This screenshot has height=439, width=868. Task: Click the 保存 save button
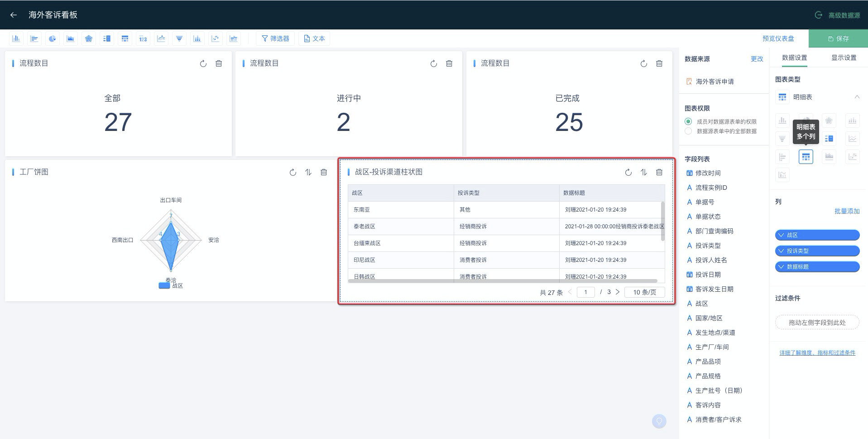(838, 39)
